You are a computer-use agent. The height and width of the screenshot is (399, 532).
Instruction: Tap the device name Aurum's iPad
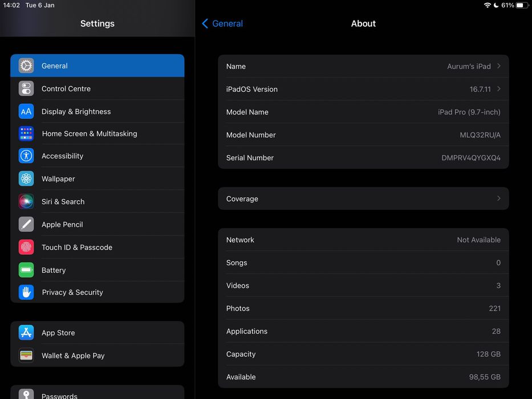[469, 66]
